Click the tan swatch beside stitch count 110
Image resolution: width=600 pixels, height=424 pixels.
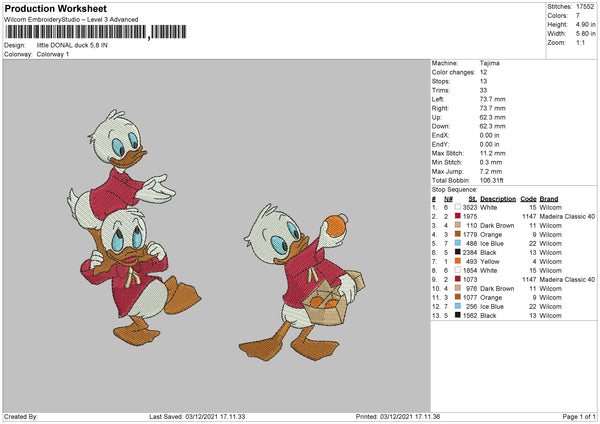pos(457,225)
